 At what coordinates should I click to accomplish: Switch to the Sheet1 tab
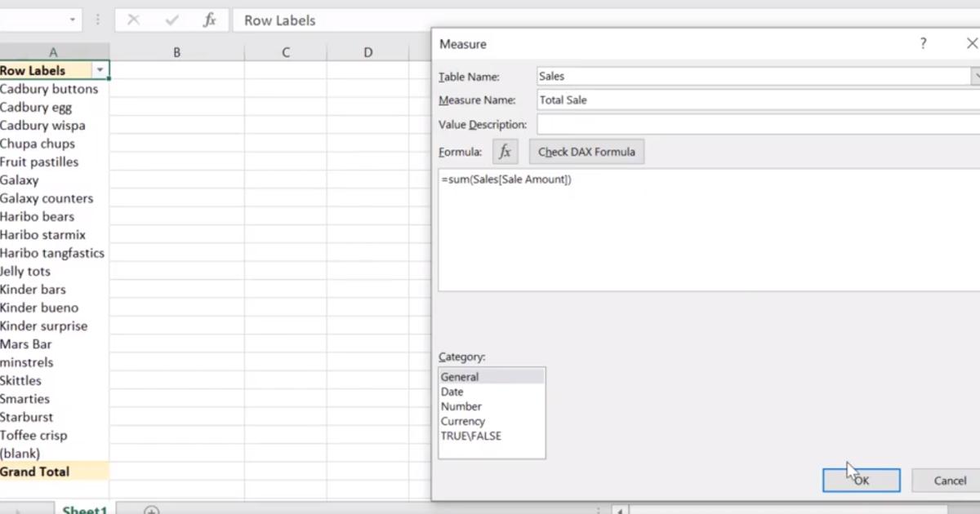tap(85, 509)
